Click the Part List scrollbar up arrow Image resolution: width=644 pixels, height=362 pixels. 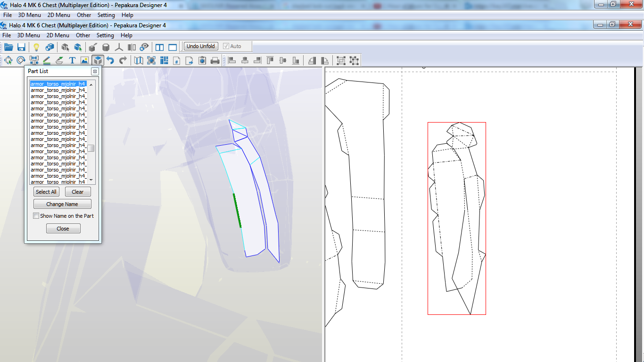click(91, 84)
